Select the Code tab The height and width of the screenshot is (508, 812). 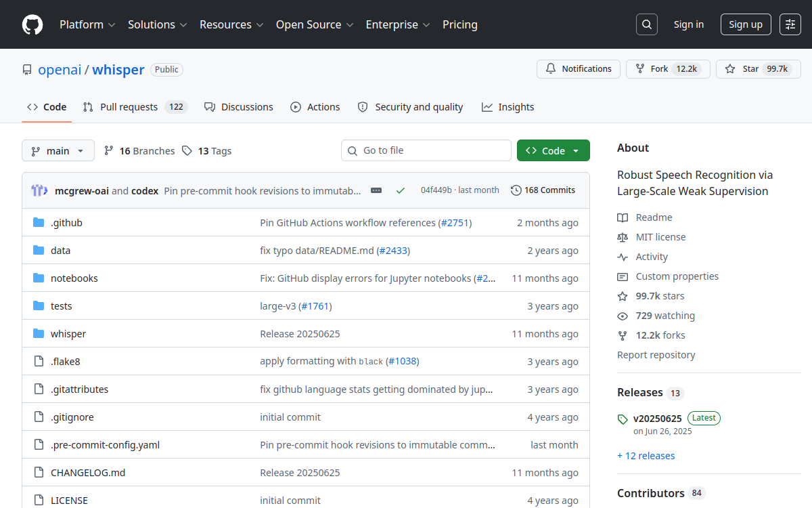pos(47,107)
